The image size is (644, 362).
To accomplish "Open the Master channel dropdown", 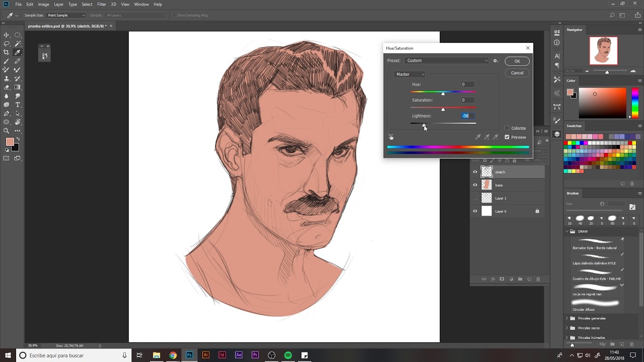I will pos(410,74).
